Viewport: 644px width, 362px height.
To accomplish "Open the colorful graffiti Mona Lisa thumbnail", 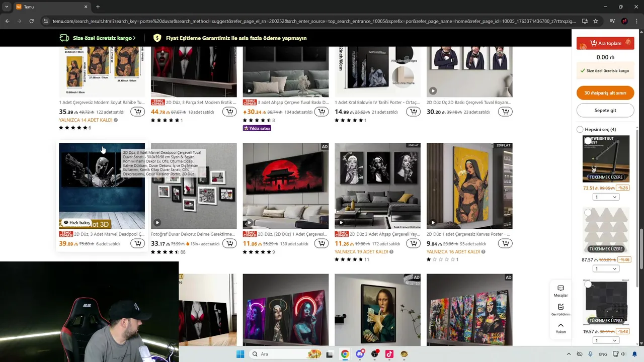I will (469, 310).
